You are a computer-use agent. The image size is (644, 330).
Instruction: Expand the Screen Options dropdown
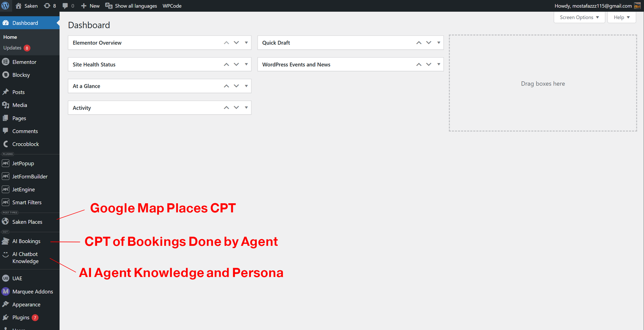coord(579,17)
